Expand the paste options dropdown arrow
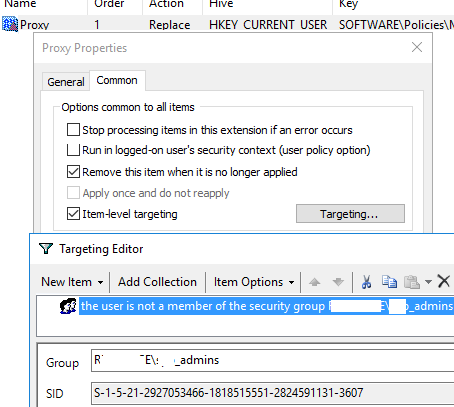This screenshot has width=454, height=407. pyautogui.click(x=428, y=282)
